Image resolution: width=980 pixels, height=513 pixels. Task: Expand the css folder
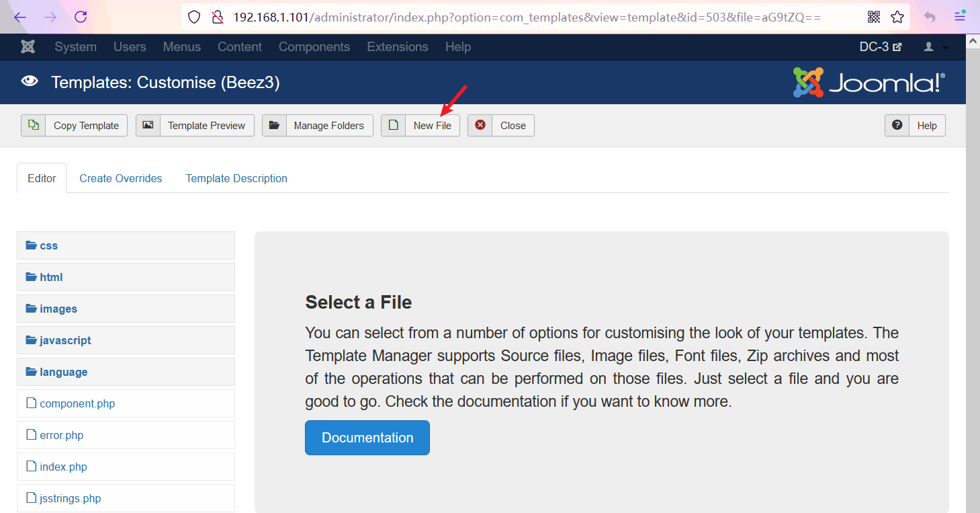click(126, 245)
